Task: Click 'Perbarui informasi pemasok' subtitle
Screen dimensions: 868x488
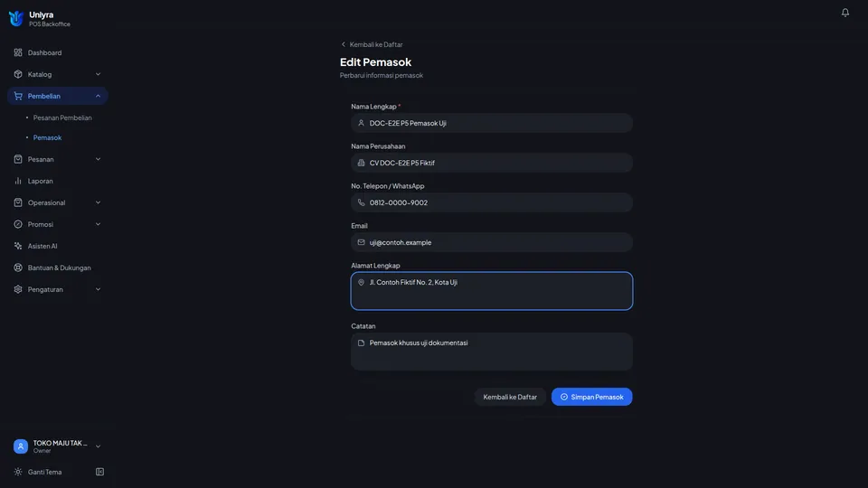Action: (382, 75)
